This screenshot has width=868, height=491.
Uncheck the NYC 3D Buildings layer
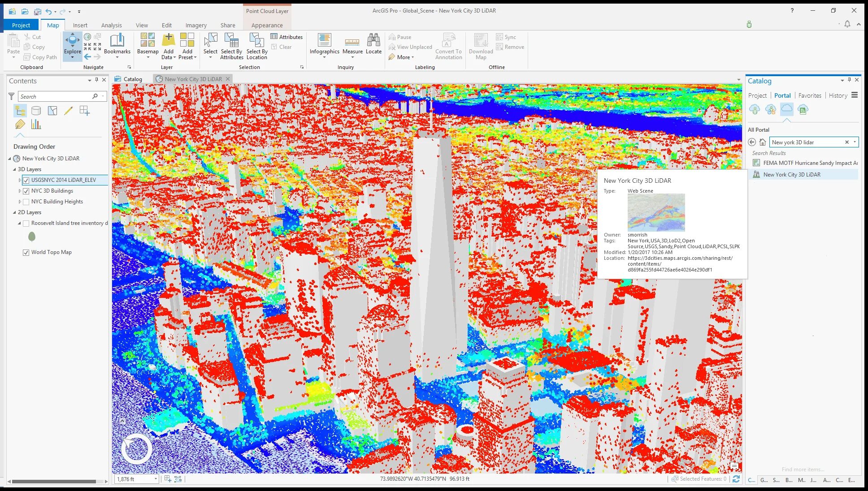point(26,191)
